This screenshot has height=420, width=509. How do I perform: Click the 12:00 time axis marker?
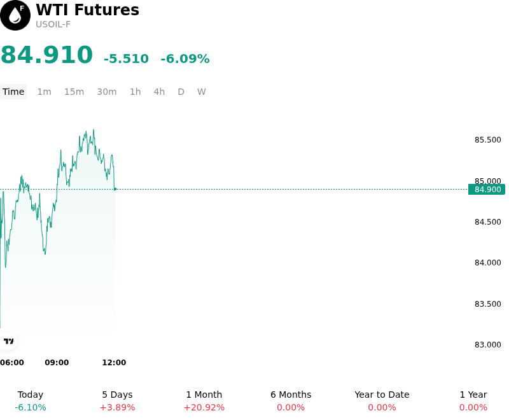click(x=114, y=363)
